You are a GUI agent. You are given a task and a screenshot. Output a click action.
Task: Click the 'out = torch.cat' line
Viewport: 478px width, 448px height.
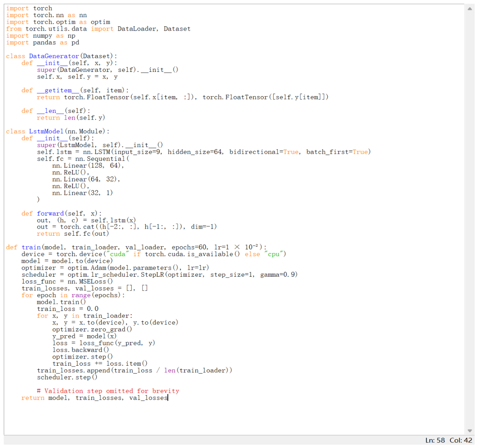click(x=127, y=227)
